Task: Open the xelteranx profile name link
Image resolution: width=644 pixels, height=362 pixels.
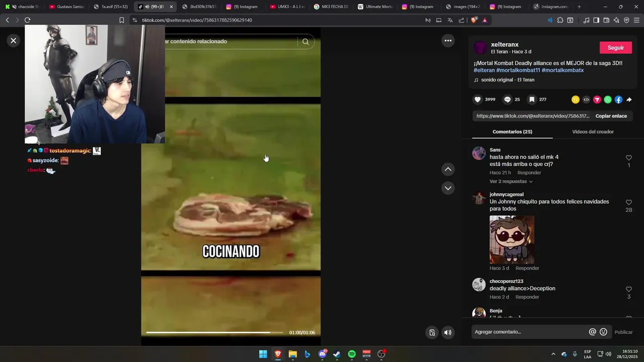Action: pyautogui.click(x=505, y=45)
